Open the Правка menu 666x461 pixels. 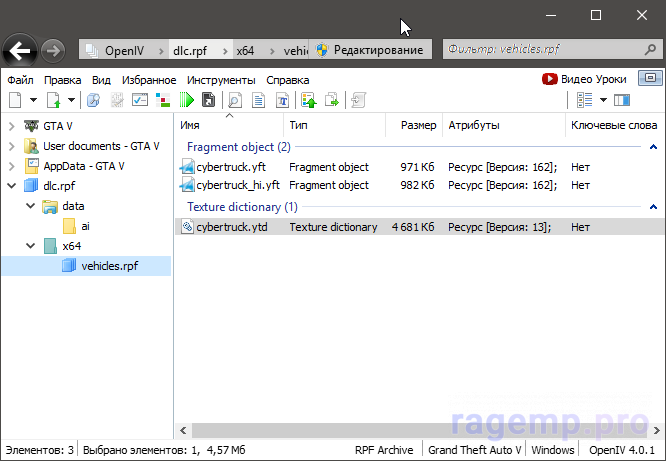pos(62,80)
